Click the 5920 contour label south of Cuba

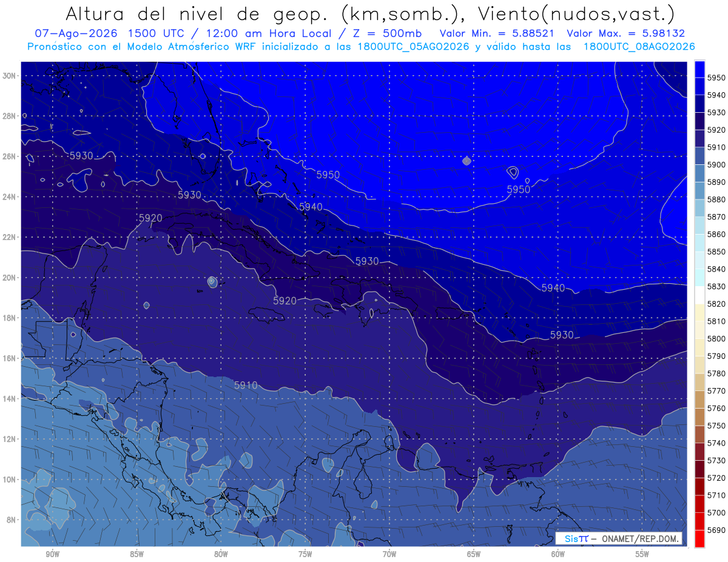285,301
